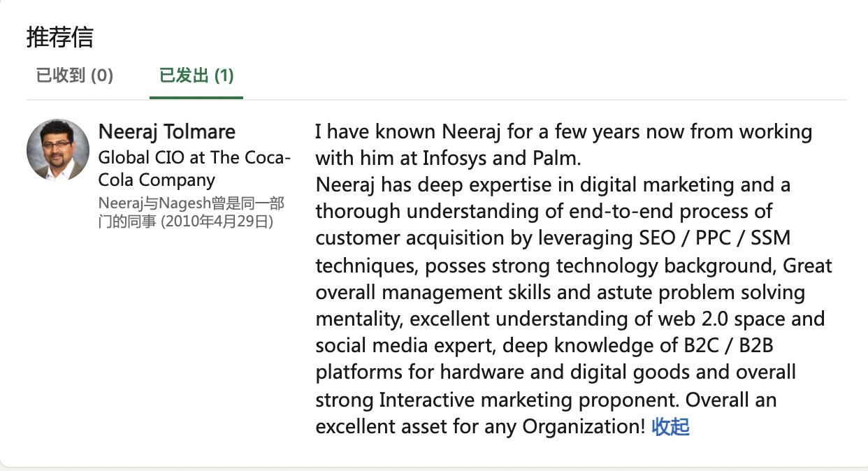Open the Neeraj Tolmare name link
This screenshot has height=471, width=868.
coord(166,131)
